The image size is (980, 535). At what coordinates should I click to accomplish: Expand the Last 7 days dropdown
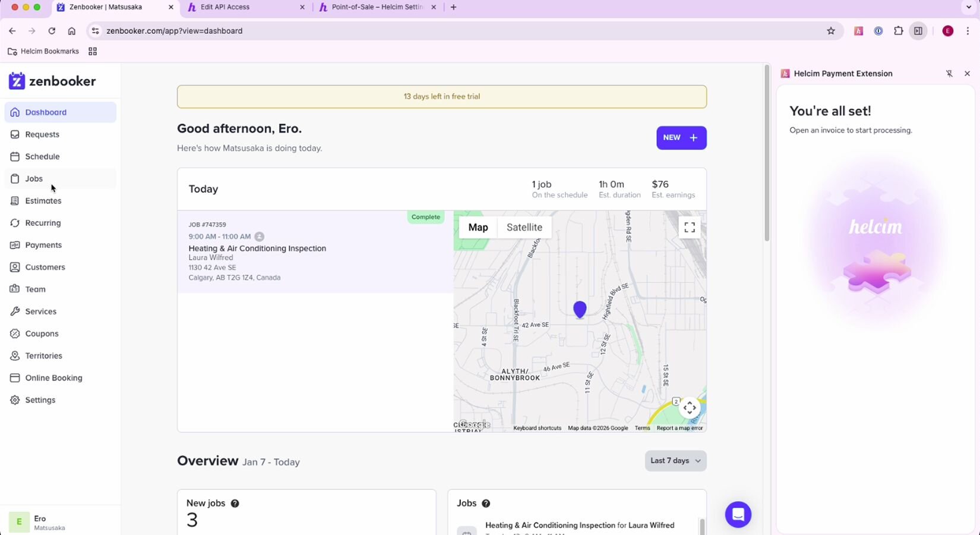coord(675,461)
